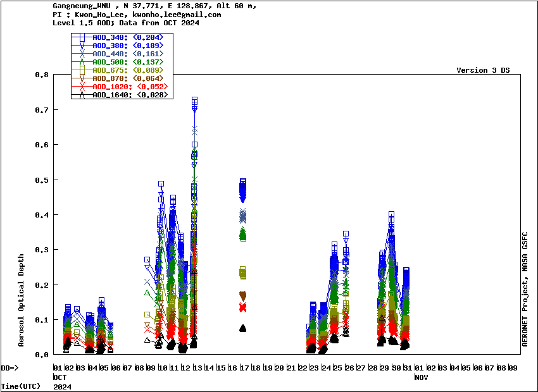The image size is (538, 392).
Task: Click day label 23 on the x-axis
Action: coord(315,368)
